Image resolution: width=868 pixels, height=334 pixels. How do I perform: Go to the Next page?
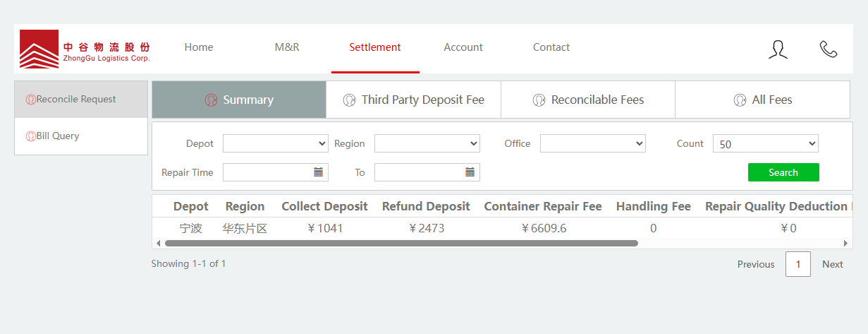pos(832,264)
